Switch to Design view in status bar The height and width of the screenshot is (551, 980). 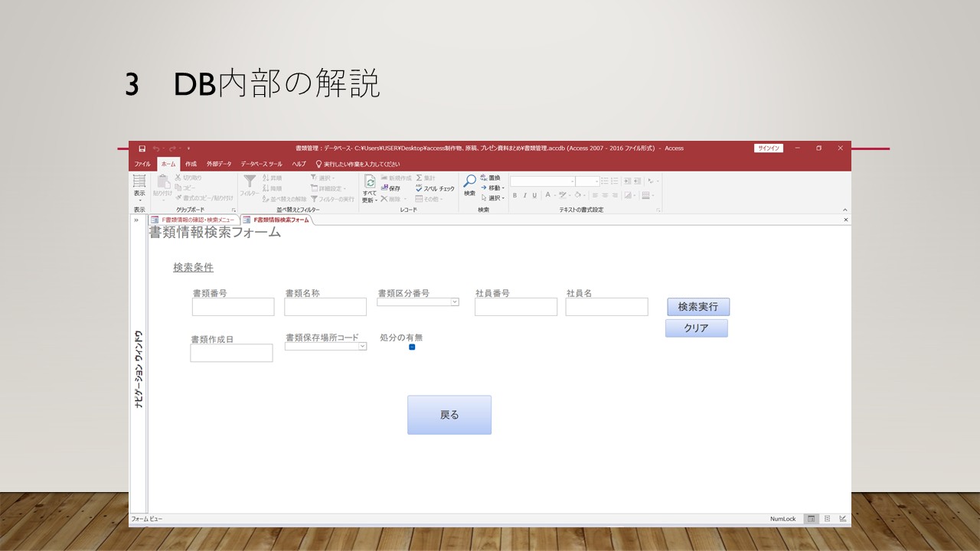(843, 519)
